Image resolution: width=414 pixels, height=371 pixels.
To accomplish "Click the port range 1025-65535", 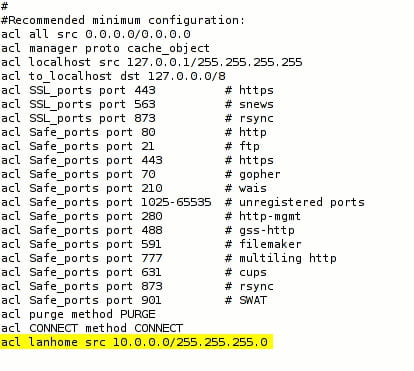I will (176, 202).
